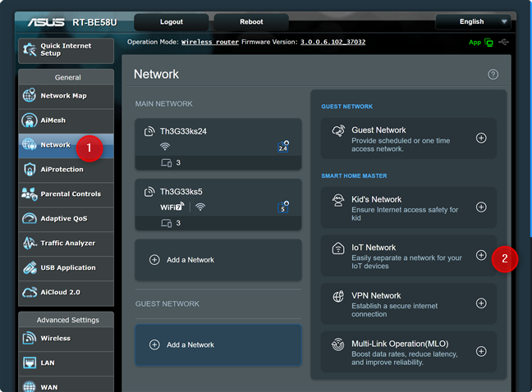Add a Guest Network with plus icon
This screenshot has height=392, width=532.
481,138
